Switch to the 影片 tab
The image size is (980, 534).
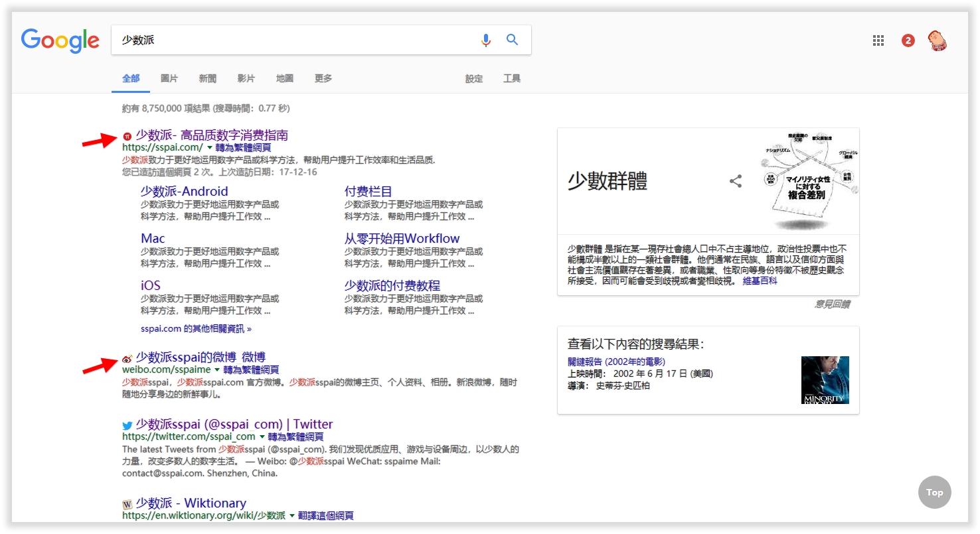tap(246, 78)
